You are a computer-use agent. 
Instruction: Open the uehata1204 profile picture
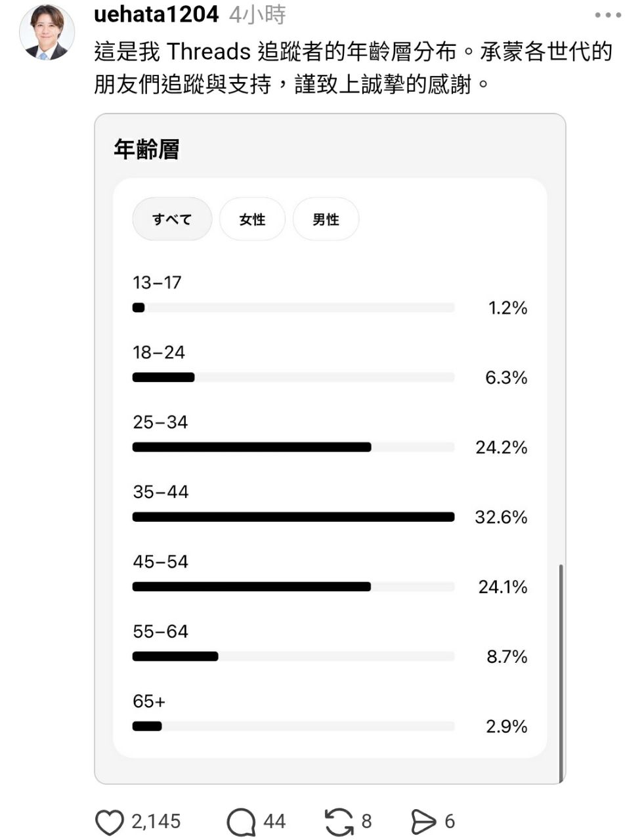[47, 33]
